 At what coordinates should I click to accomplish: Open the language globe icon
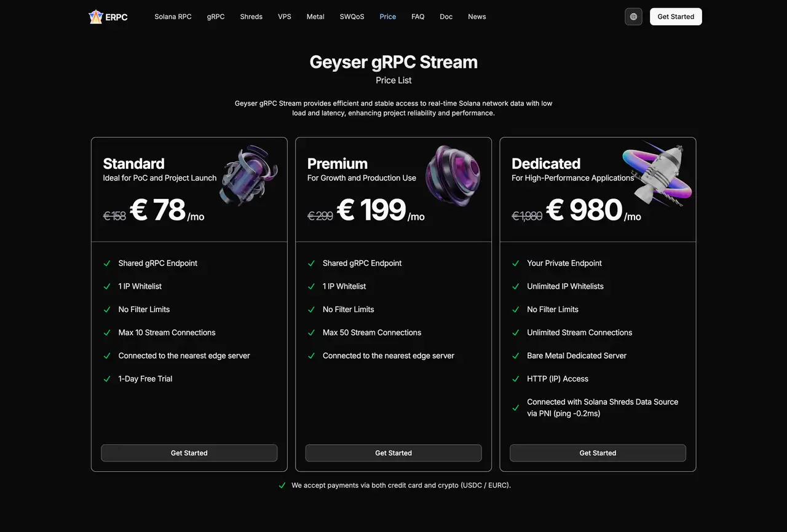click(x=633, y=17)
